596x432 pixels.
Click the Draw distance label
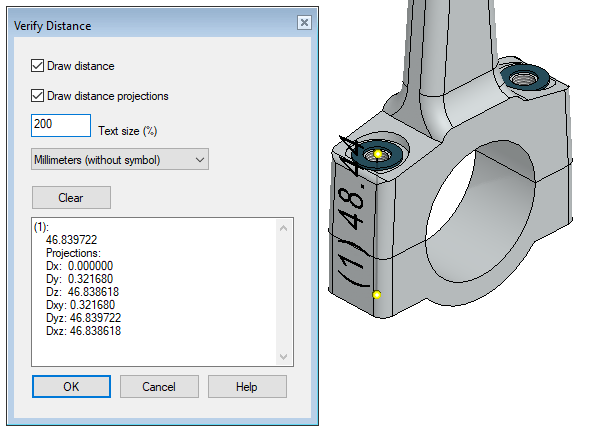81,66
